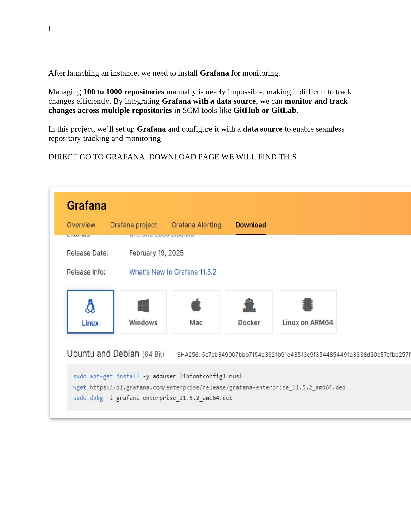Click the (64 Bit) text

tap(153, 354)
